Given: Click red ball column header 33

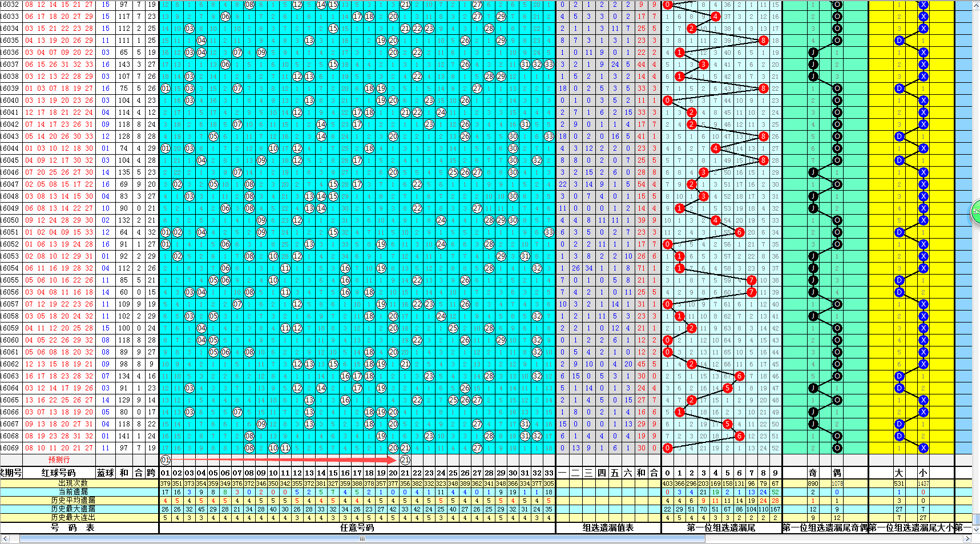Looking at the screenshot, I should coord(549,473).
